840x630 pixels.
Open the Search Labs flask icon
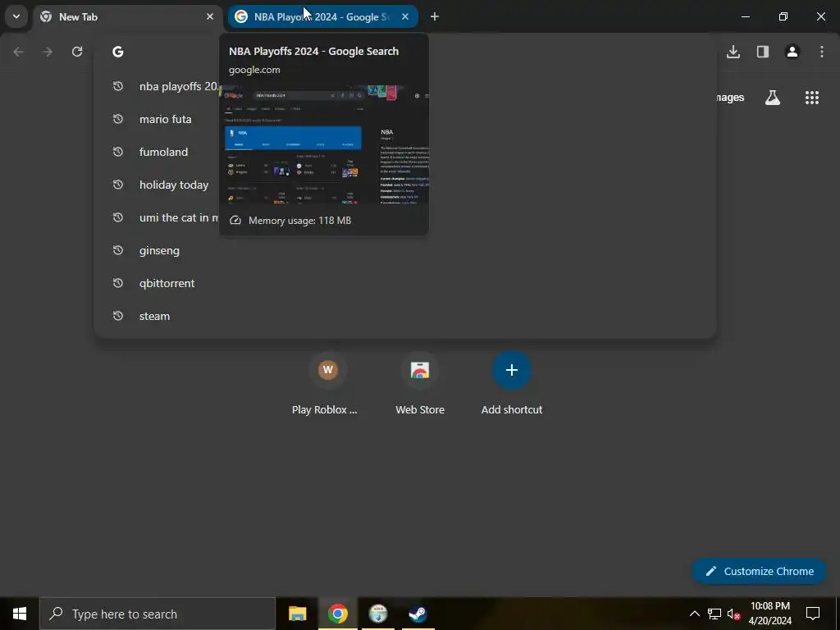tap(773, 98)
